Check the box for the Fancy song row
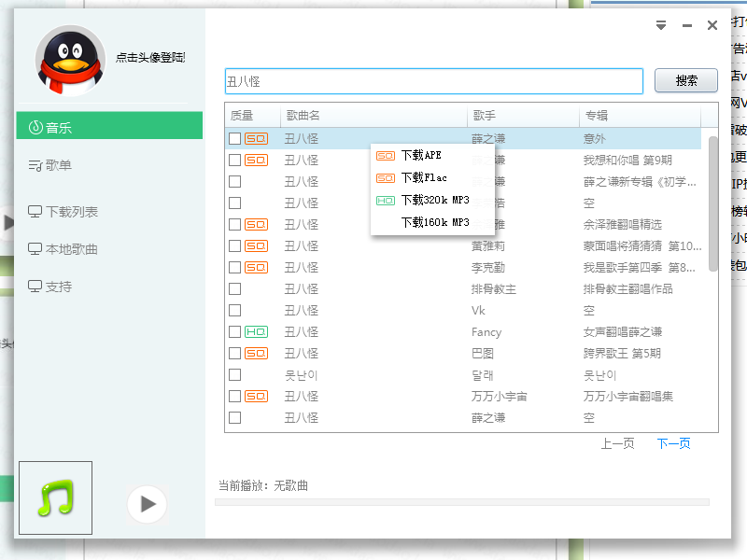The width and height of the screenshot is (747, 560). pyautogui.click(x=235, y=331)
